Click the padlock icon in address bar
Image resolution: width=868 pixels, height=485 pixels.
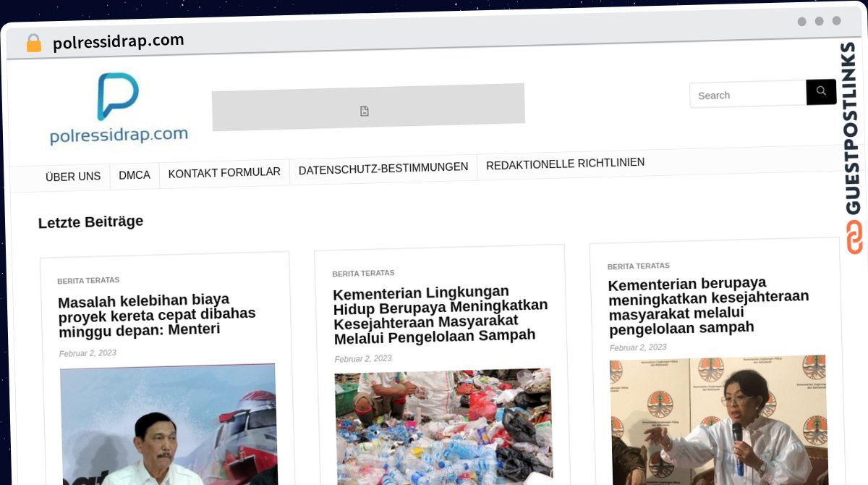[33, 43]
